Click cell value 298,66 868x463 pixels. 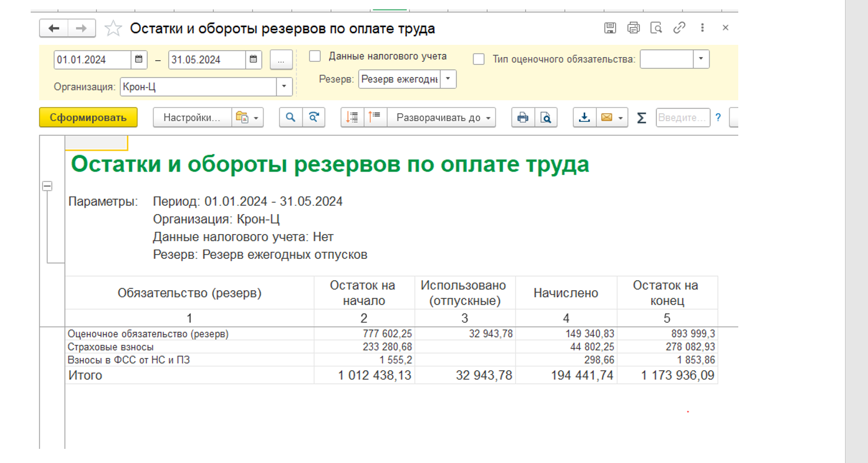600,360
